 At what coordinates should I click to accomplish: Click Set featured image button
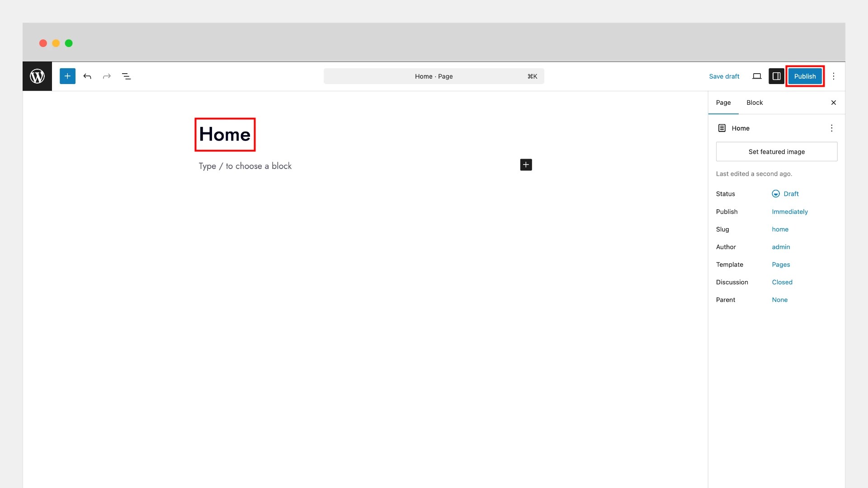776,152
